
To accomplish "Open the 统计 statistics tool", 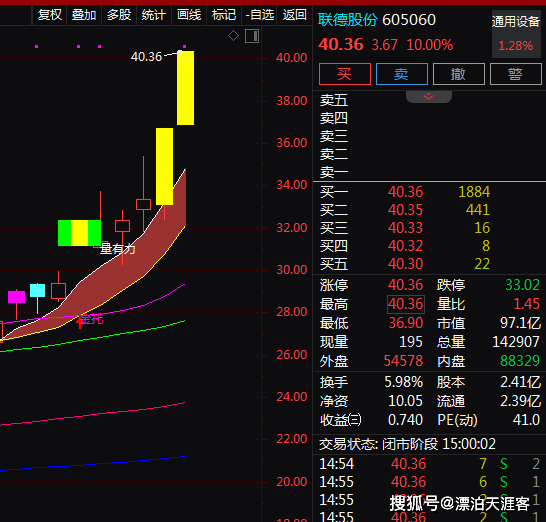I will 154,15.
